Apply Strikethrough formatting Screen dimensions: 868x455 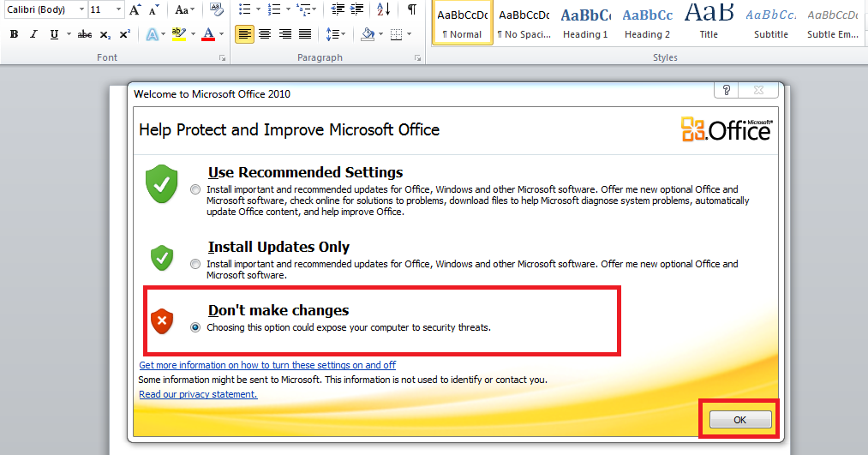click(x=85, y=34)
